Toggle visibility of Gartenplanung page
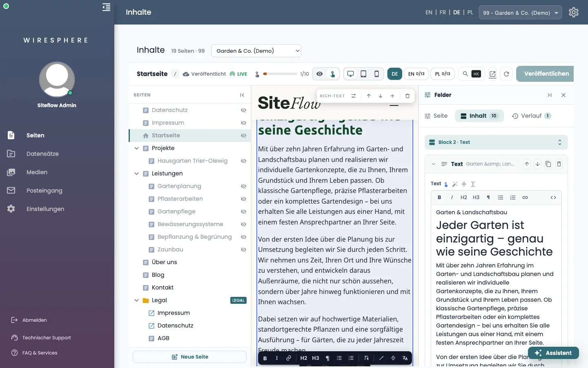Screen dimensions: 588x368 (x=243, y=186)
